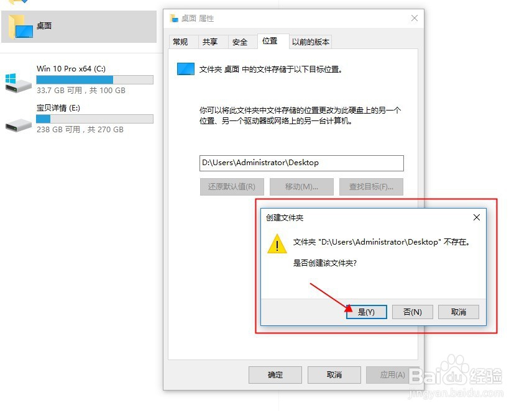Click the folder icon in properties title bar

click(174, 18)
